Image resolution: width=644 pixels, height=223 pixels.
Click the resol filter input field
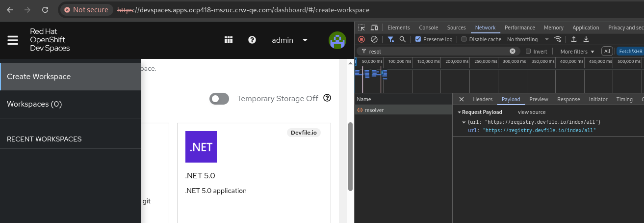click(x=437, y=51)
